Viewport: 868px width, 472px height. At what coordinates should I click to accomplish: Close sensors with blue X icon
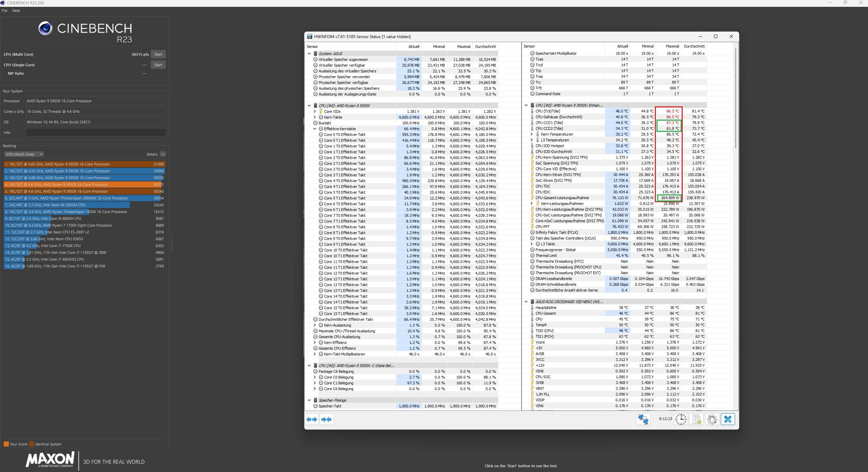[x=728, y=419]
